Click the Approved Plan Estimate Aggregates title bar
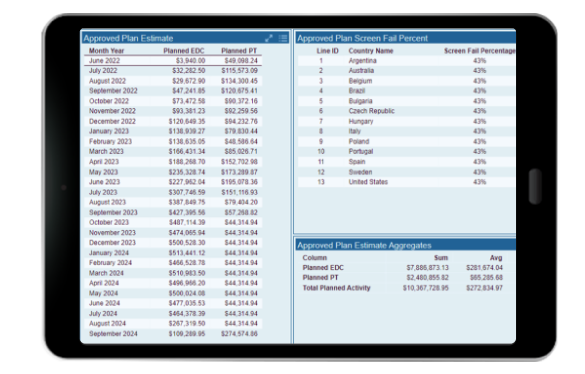This screenshot has height=374, width=585. coord(406,245)
